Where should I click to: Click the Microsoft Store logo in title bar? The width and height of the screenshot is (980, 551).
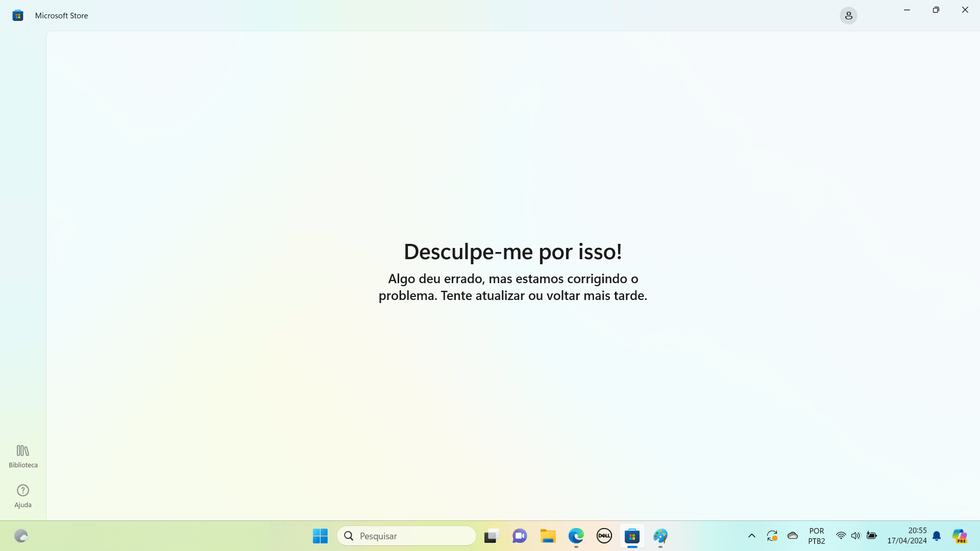(x=18, y=16)
